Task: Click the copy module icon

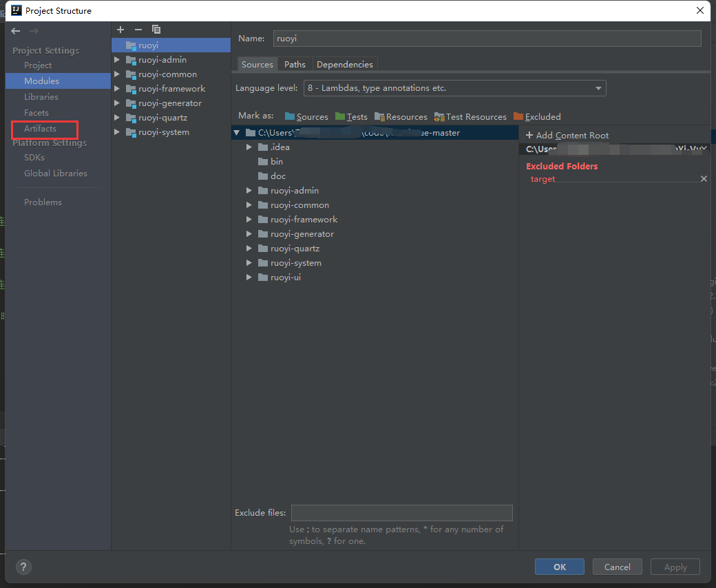Action: click(156, 30)
